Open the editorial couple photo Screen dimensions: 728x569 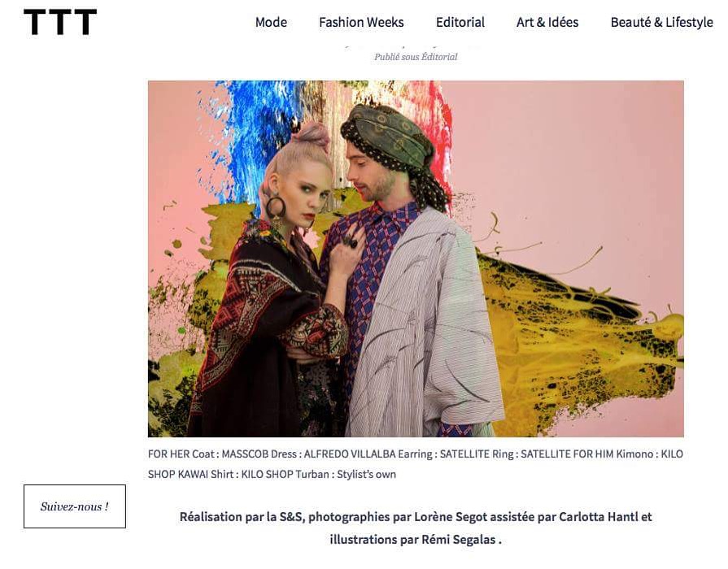pyautogui.click(x=416, y=258)
